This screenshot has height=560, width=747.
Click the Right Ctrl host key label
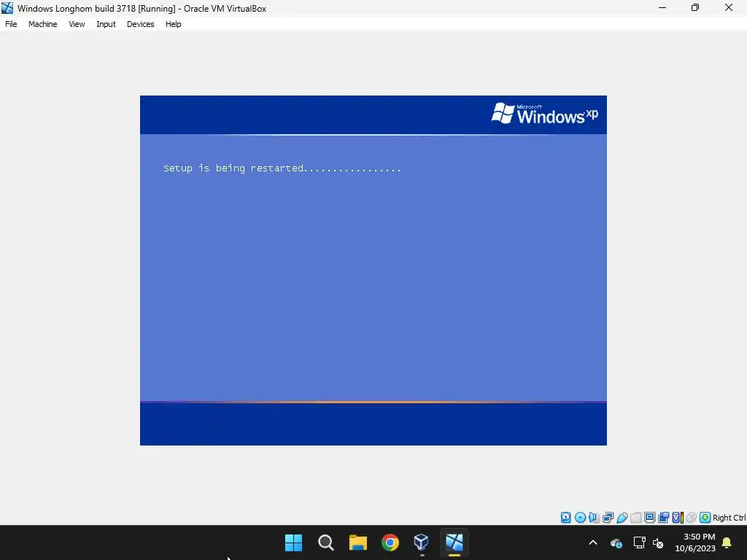[x=729, y=518]
